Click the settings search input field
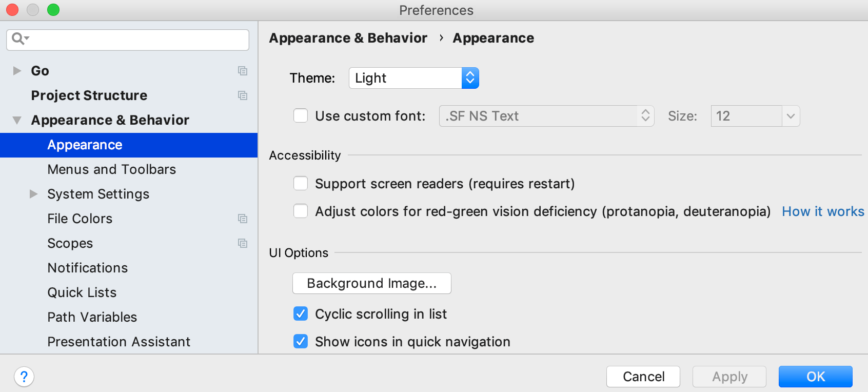This screenshot has height=392, width=868. coord(128,40)
